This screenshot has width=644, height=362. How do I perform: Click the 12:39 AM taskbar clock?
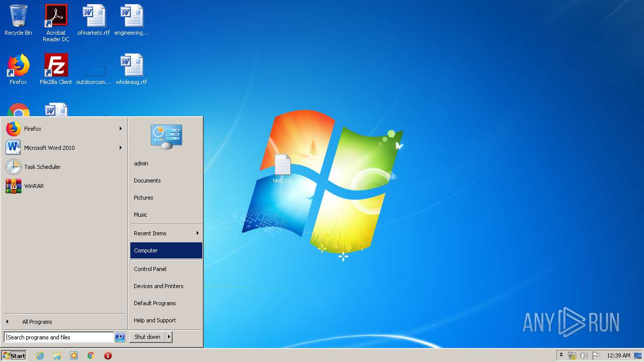(618, 355)
